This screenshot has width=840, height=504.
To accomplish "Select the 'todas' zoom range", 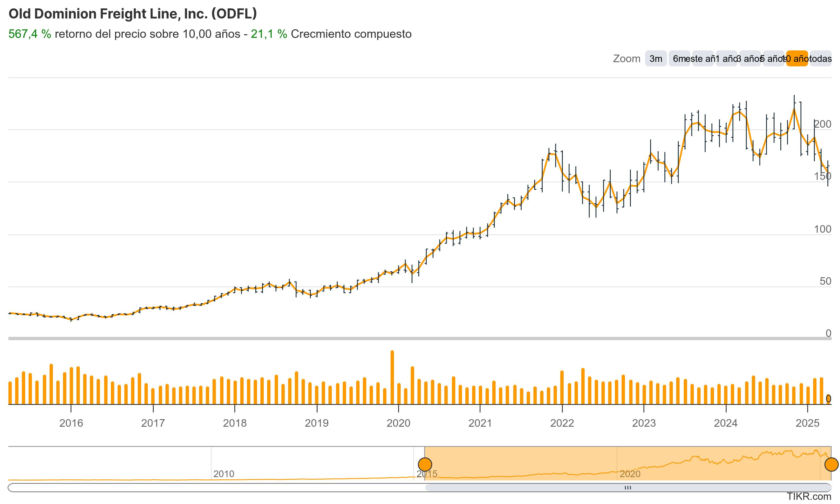I will 820,59.
